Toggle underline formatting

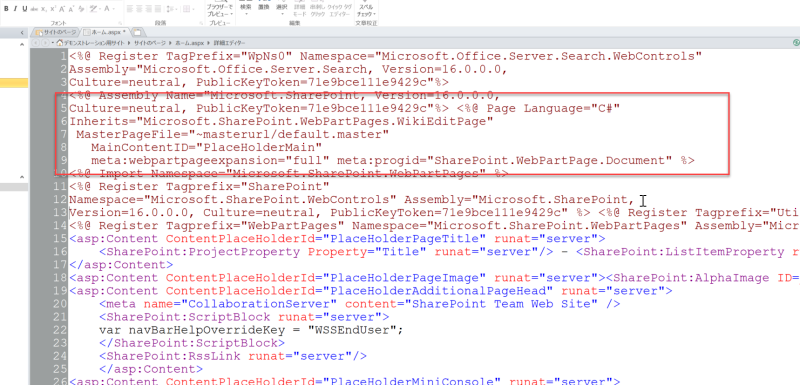(x=24, y=9)
